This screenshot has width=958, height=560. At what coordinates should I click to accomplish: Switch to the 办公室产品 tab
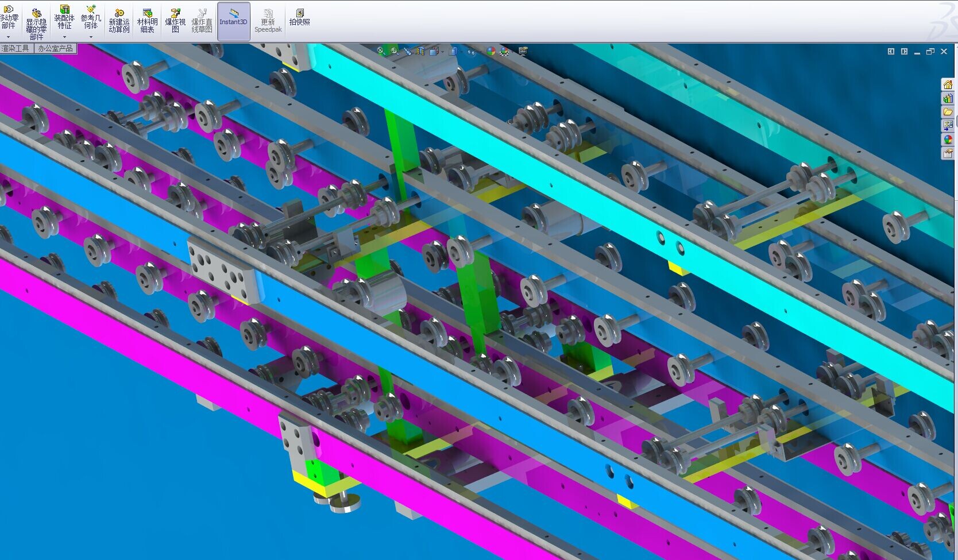tap(55, 48)
